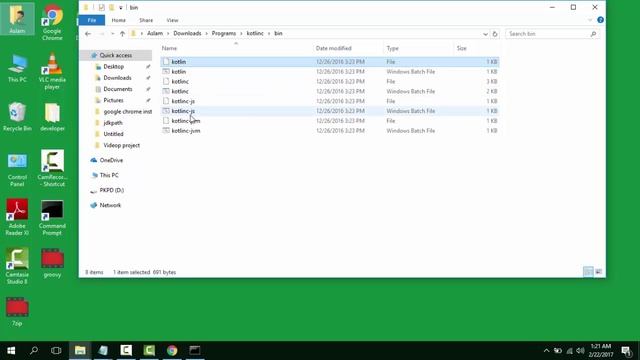
Task: Open the Action Center notification icon
Action: pyautogui.click(x=626, y=350)
